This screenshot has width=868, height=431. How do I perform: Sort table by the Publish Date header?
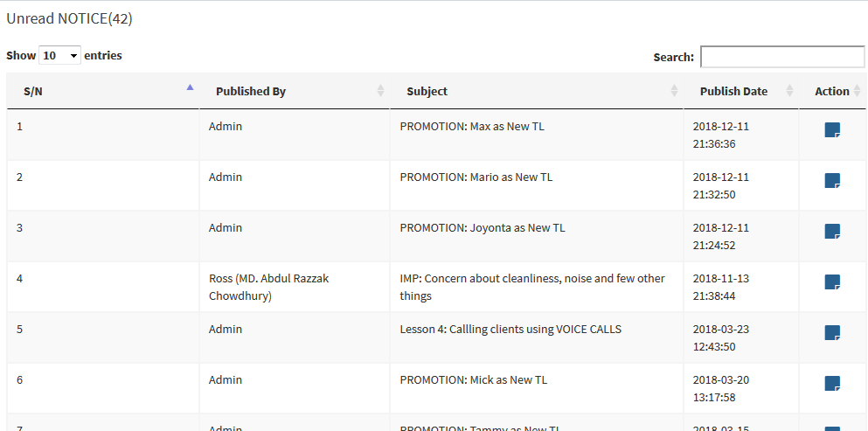733,91
